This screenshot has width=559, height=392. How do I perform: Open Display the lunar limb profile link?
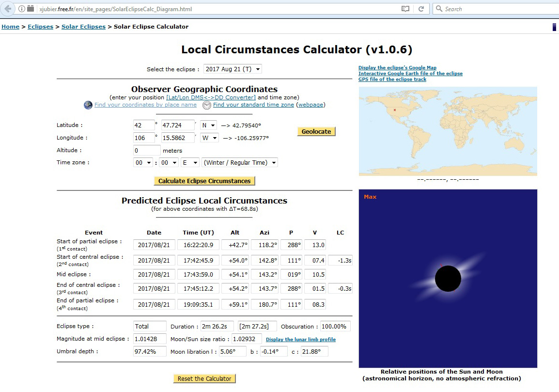point(300,340)
